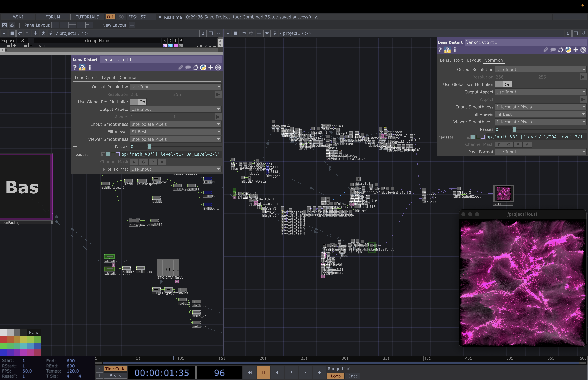The height and width of the screenshot is (380, 588).
Task: Click target icon in docked lensdistort1 panel header
Action: coord(583,50)
